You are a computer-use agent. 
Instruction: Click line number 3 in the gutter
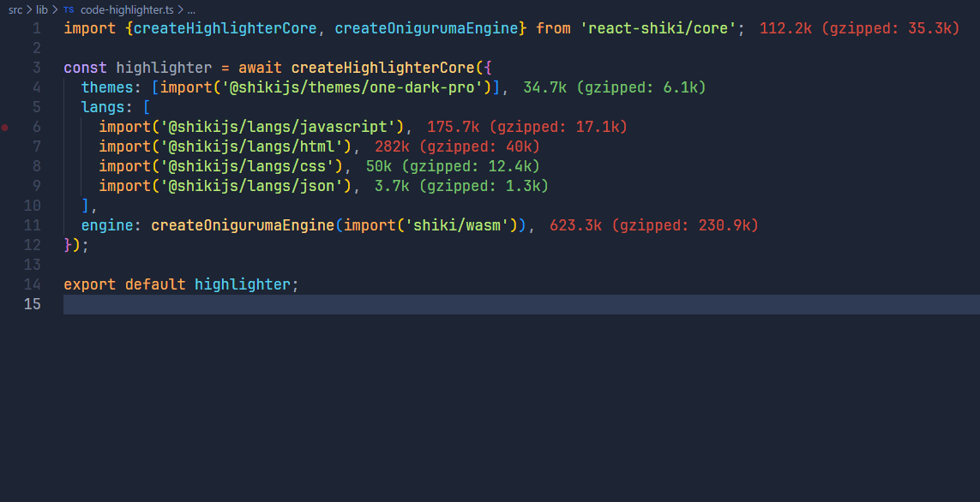click(x=36, y=68)
